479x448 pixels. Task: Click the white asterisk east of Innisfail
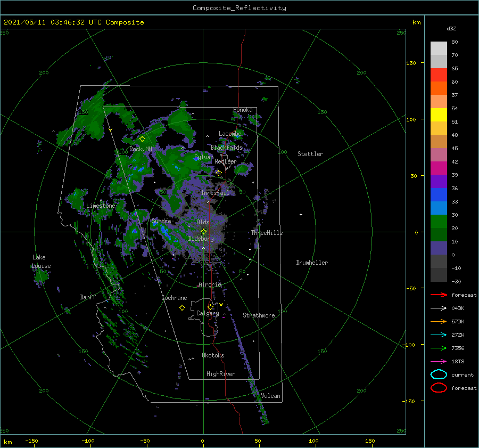tap(253, 183)
